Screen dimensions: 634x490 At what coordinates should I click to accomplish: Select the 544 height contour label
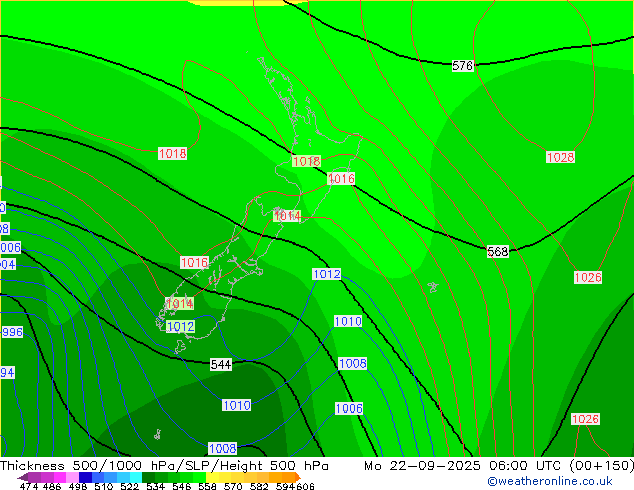221,364
